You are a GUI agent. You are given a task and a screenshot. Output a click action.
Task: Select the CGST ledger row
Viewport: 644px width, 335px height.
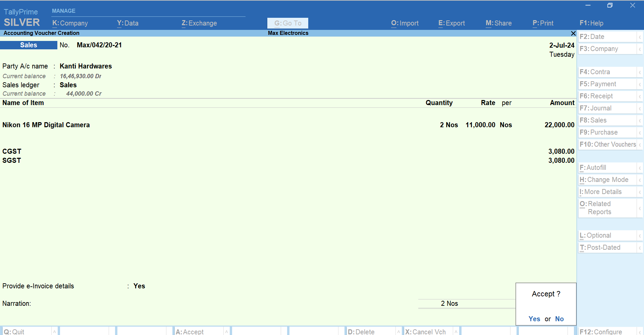pyautogui.click(x=288, y=152)
